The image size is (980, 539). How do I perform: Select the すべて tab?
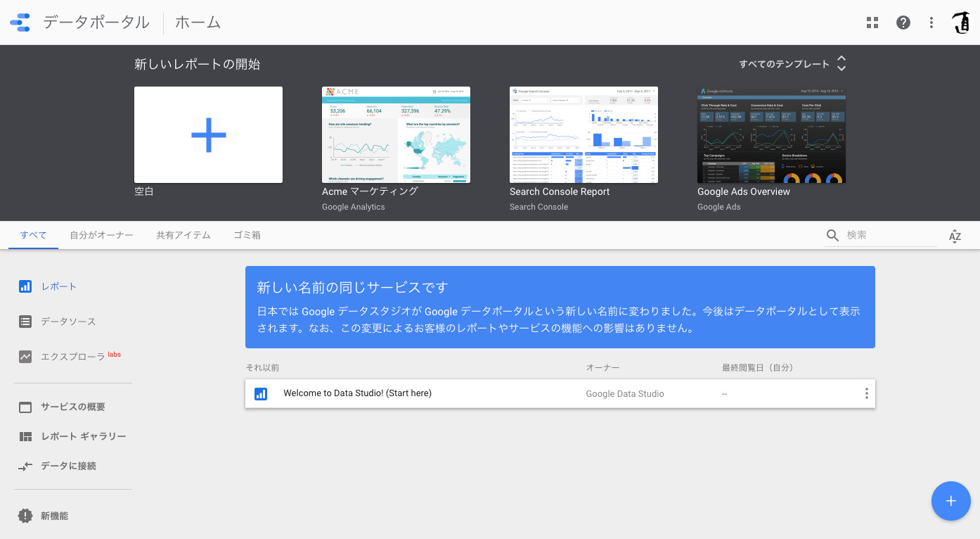(x=34, y=235)
